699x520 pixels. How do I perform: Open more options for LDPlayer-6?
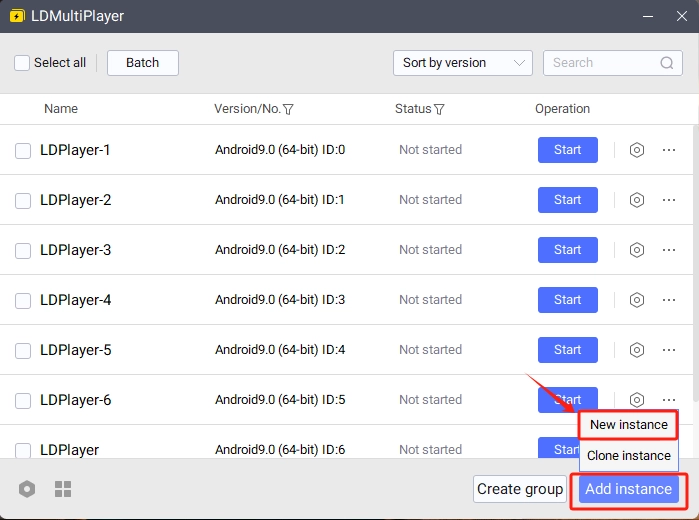[669, 399]
